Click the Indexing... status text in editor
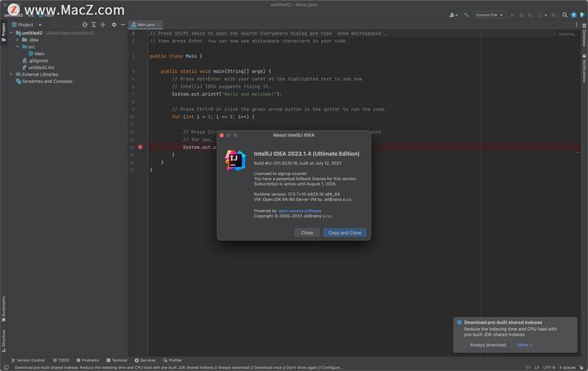This screenshot has height=371, width=588. click(566, 34)
